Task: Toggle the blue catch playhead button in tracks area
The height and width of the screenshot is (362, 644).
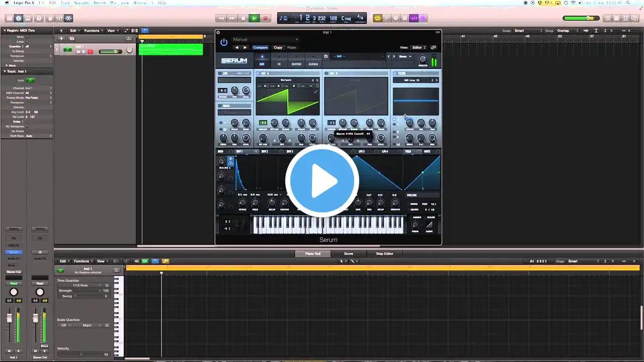Action: pos(145,31)
